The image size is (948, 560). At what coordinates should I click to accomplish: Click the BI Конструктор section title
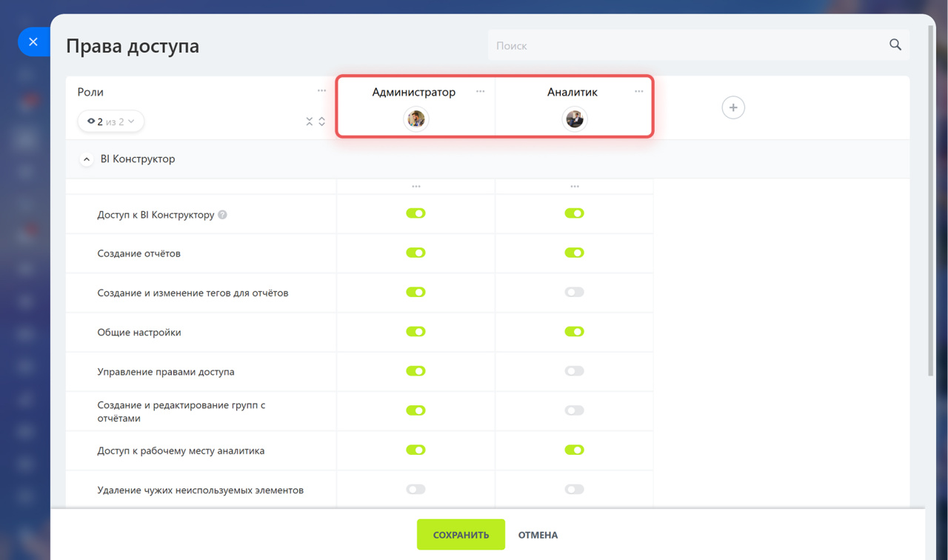[x=138, y=159]
